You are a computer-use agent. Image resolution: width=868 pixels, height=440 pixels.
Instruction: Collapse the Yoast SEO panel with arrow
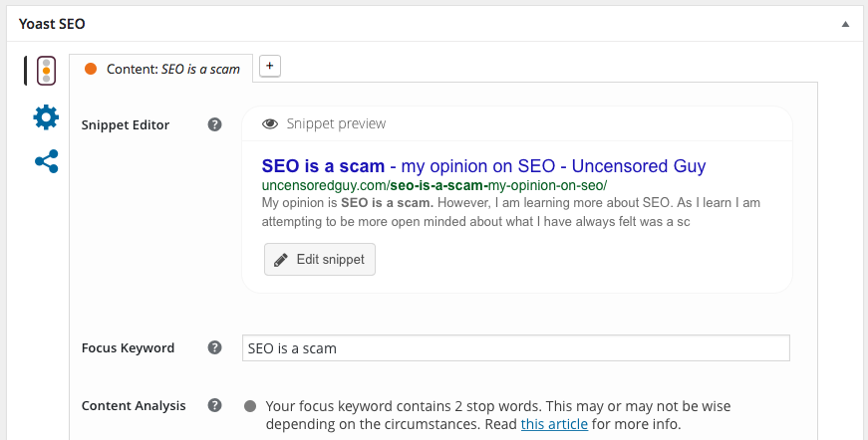tap(845, 24)
